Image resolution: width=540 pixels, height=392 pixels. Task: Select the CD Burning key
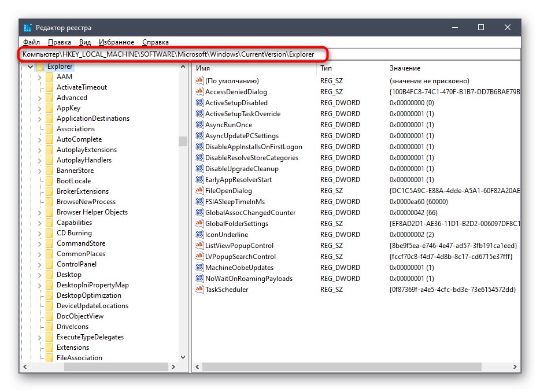pos(74,233)
